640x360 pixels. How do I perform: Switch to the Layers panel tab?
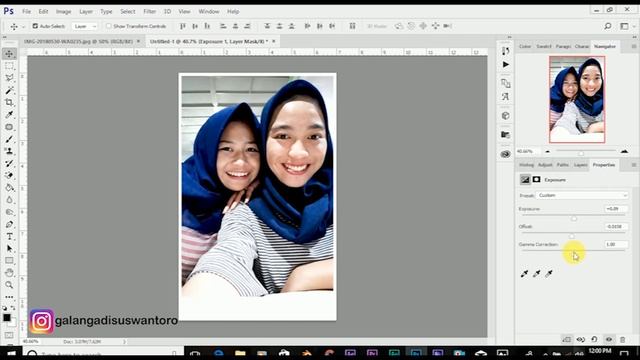click(580, 165)
